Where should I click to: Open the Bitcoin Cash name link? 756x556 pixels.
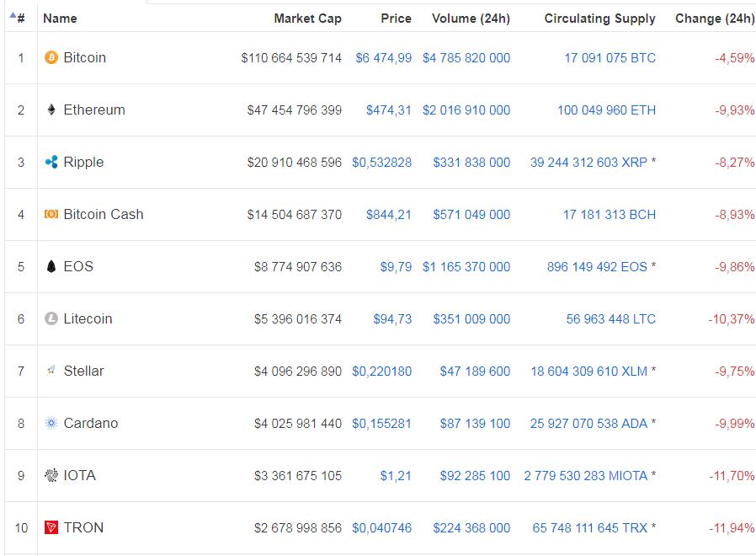[x=104, y=214]
